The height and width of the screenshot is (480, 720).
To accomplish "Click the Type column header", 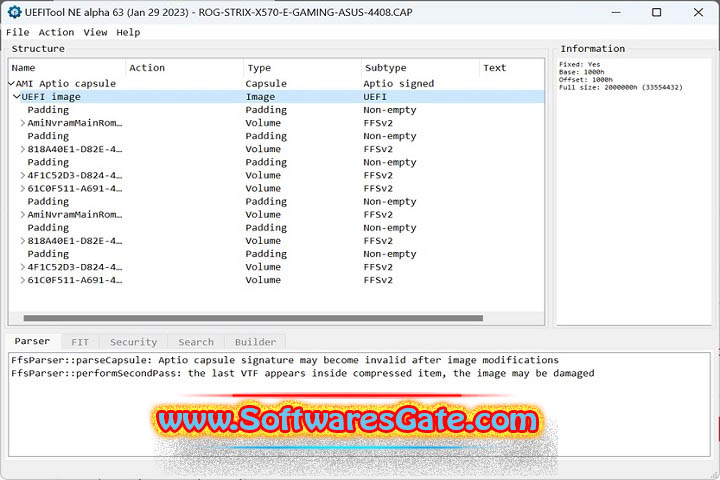I will tap(302, 68).
